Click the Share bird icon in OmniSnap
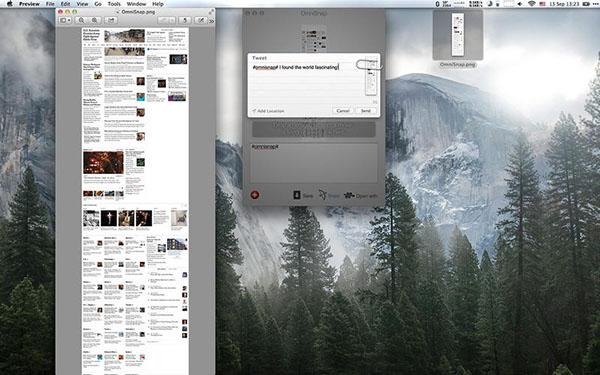600x375 pixels. [323, 195]
